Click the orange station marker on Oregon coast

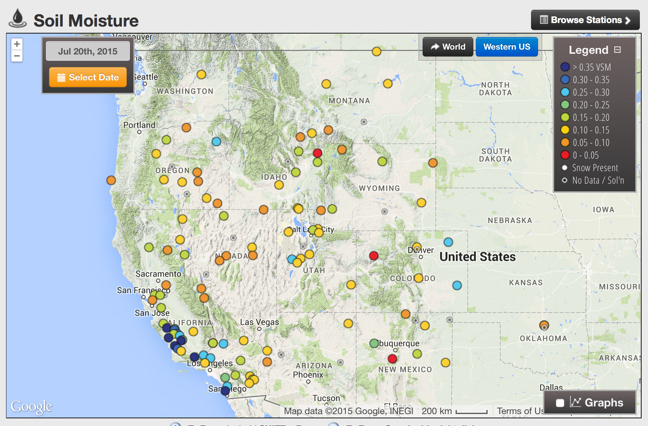(x=111, y=181)
